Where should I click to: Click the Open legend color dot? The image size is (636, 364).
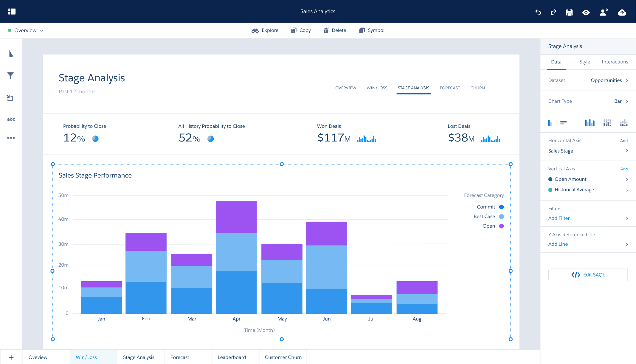point(502,226)
